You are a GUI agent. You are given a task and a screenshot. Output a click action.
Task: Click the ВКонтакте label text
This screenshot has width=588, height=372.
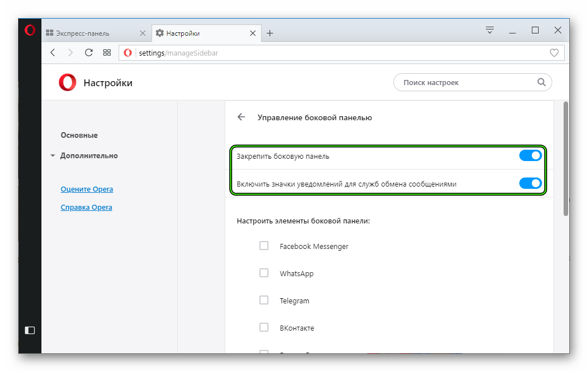tap(297, 328)
